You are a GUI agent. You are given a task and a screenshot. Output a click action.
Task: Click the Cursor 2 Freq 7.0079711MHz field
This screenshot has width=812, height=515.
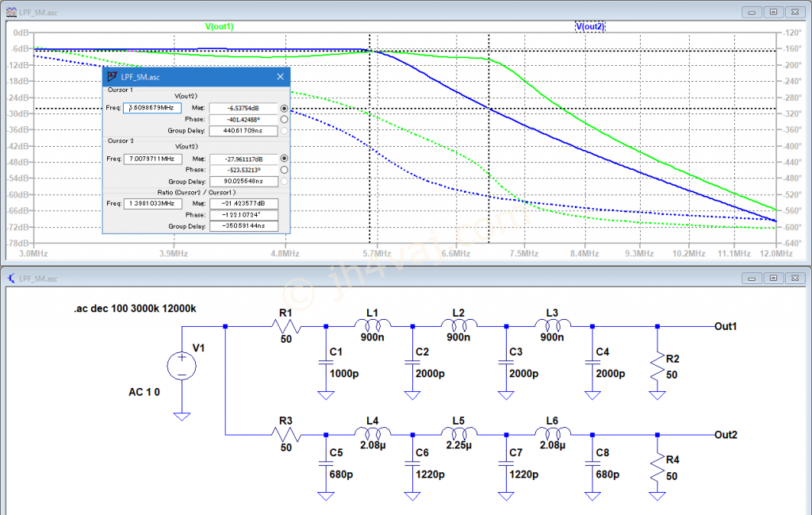pos(152,159)
